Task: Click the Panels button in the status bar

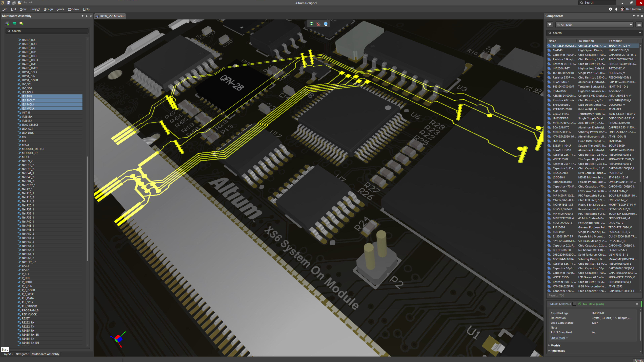Action: (638, 360)
